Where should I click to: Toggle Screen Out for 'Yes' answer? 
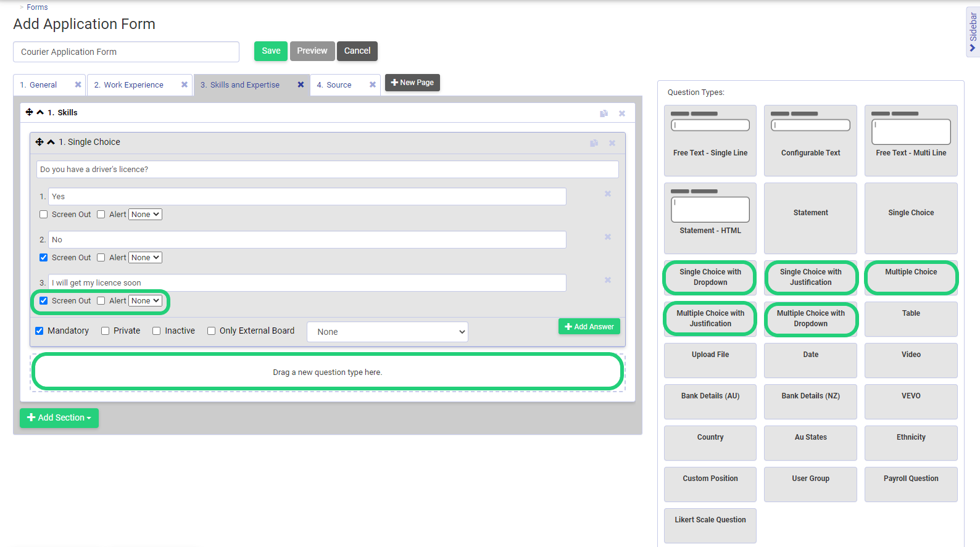coord(44,215)
